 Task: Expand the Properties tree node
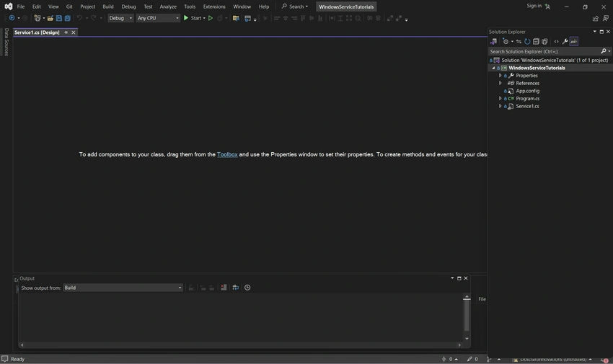pos(500,76)
